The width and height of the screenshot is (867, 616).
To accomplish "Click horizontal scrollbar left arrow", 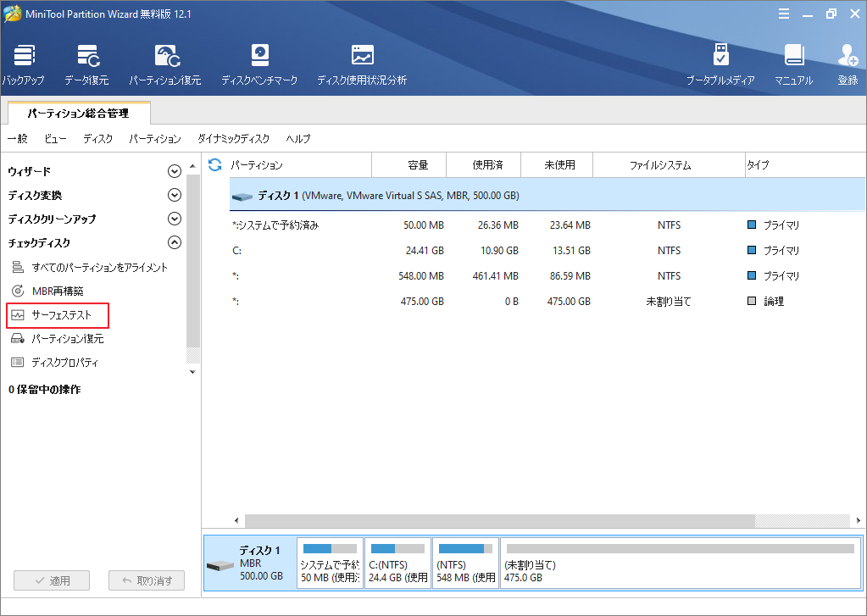I will 236,520.
